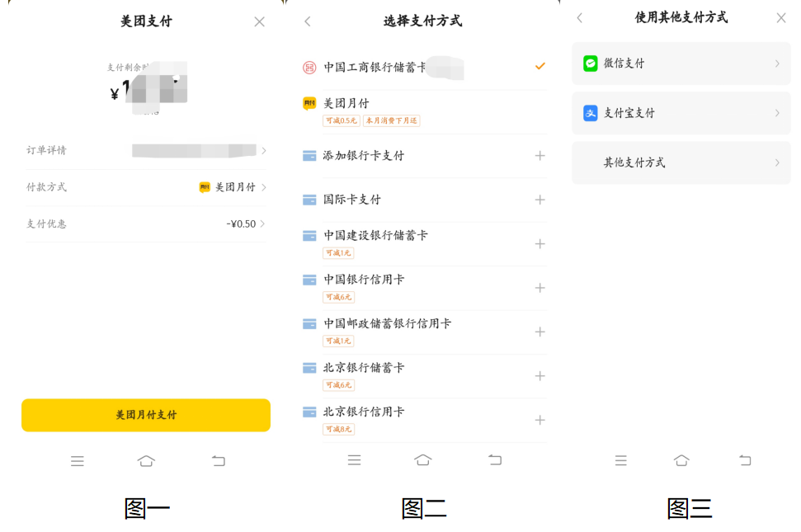This screenshot has height=532, width=801.
Task: Add card via 添加银行卡支付 plus sign
Action: point(540,156)
